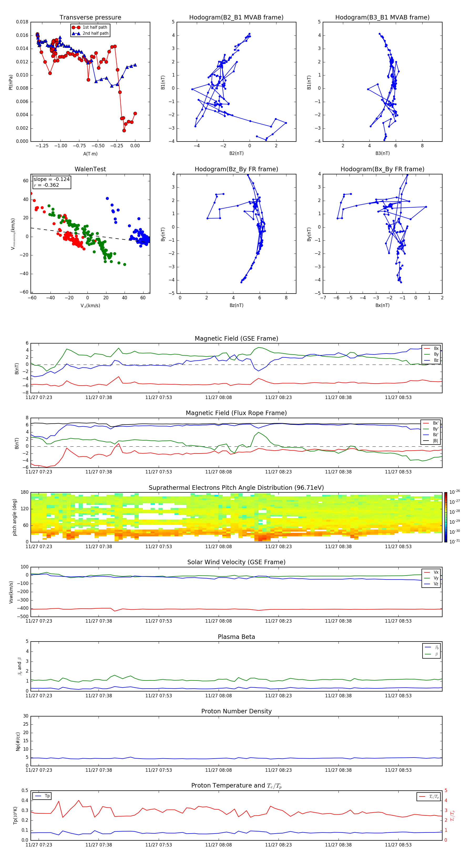
Task: Click '11/27 08:08' tick under GSE field plot
Action: click(x=218, y=397)
